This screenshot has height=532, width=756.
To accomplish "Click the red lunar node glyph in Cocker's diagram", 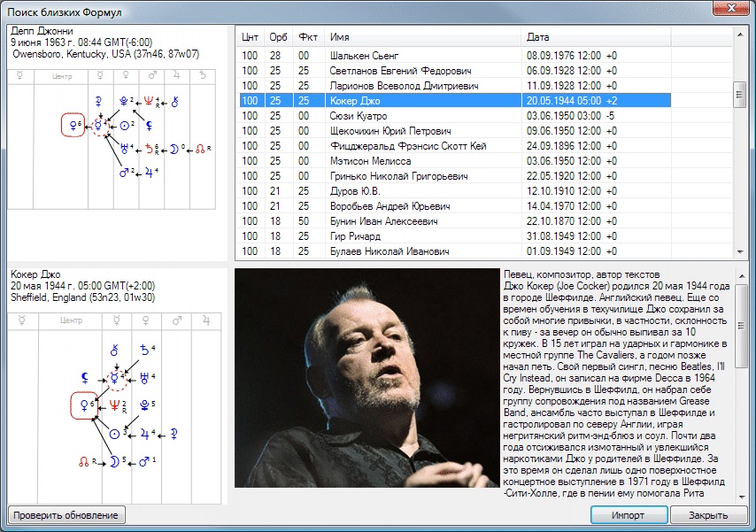I will coord(84,462).
